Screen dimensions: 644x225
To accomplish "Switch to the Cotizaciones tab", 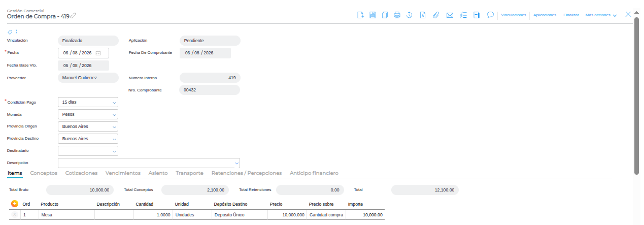I will pyautogui.click(x=81, y=173).
